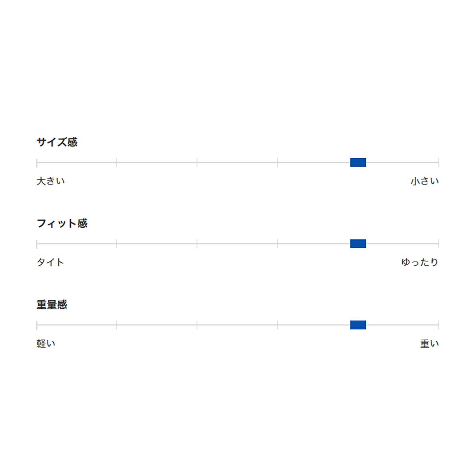The height and width of the screenshot is (476, 476).
Task: Set 重量感 slider to second tick from left
Action: [116, 325]
